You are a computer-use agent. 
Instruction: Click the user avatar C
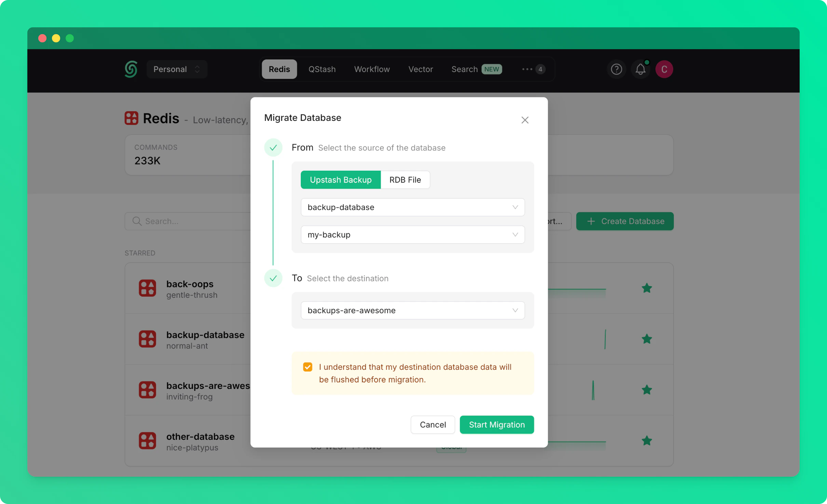tap(664, 69)
